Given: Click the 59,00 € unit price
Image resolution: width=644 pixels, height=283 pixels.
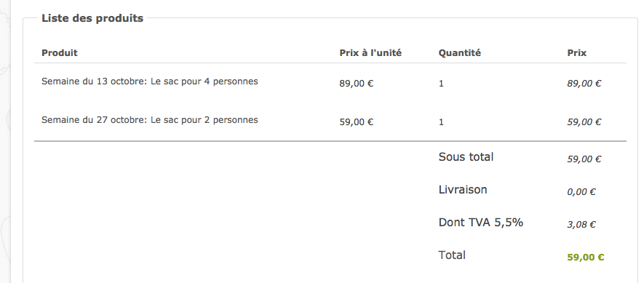Looking at the screenshot, I should [357, 122].
